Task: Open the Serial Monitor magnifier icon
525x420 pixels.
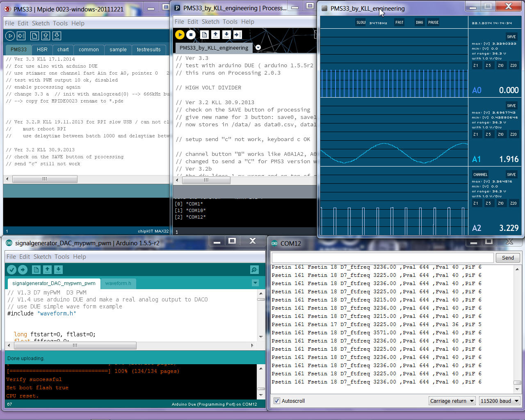Action: 254,269
